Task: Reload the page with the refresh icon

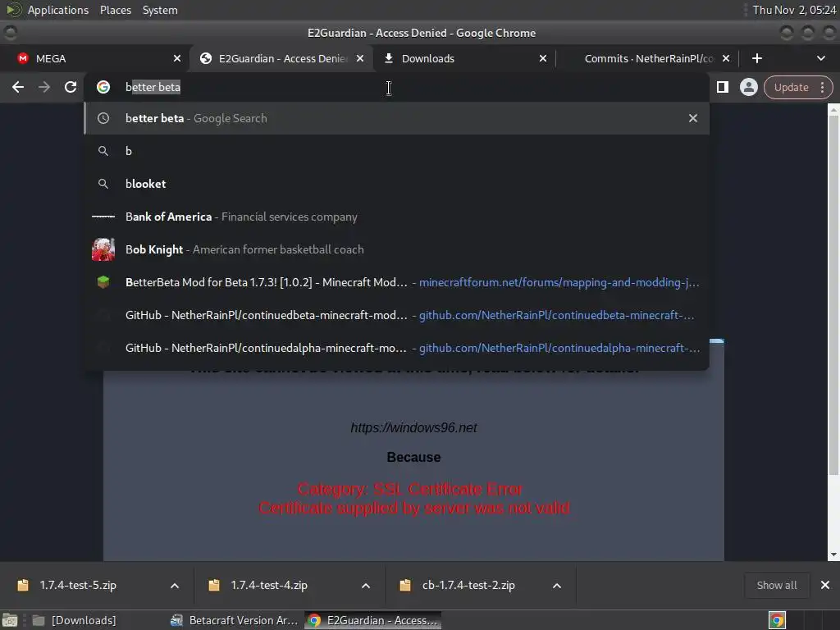Action: pyautogui.click(x=71, y=87)
